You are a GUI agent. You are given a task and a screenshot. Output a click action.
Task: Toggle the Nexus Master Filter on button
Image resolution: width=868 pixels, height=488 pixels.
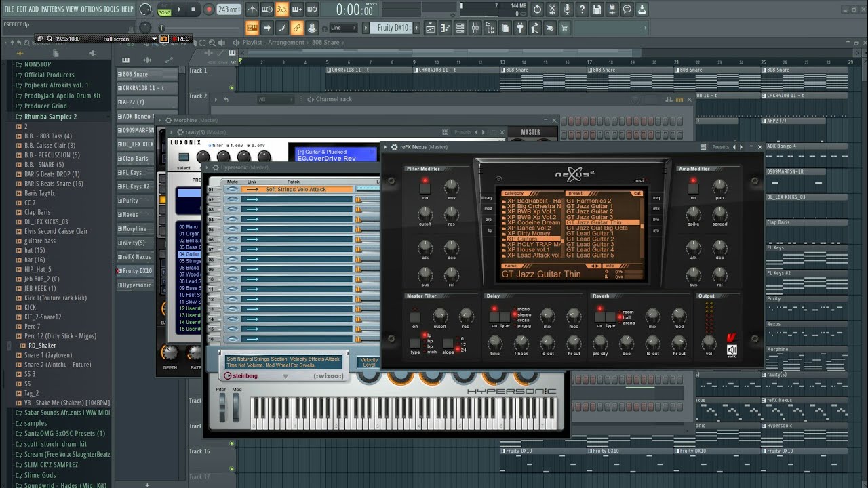(415, 317)
